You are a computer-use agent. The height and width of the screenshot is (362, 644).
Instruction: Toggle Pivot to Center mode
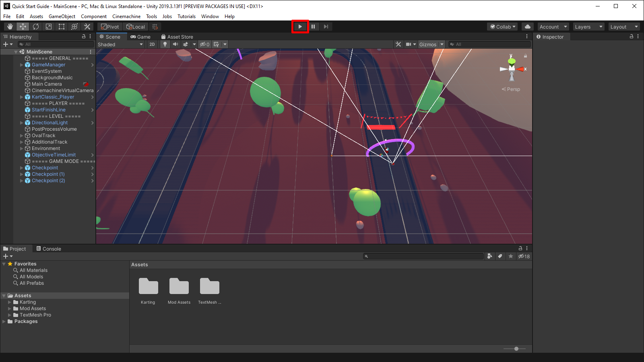click(x=109, y=27)
